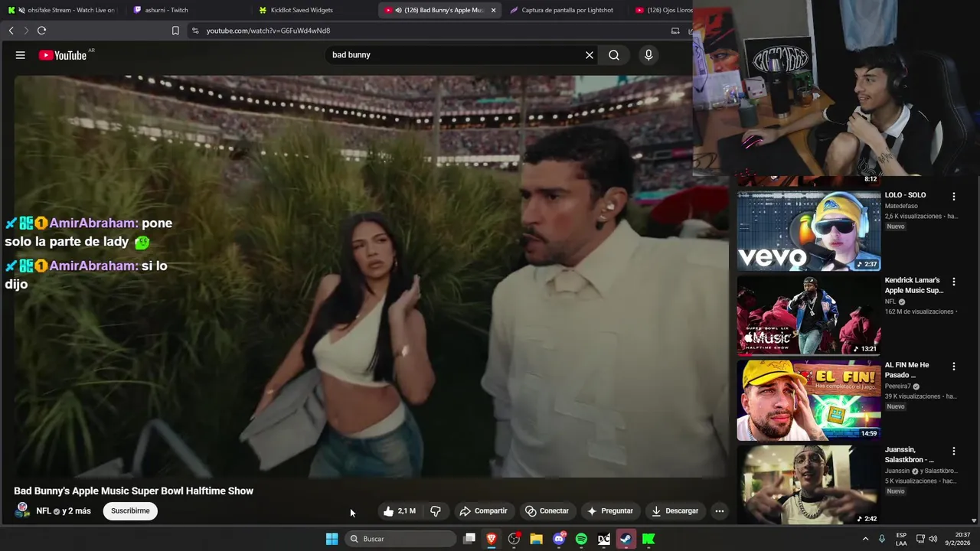Show hidden system tray icons
Image resolution: width=980 pixels, height=551 pixels.
(866, 539)
